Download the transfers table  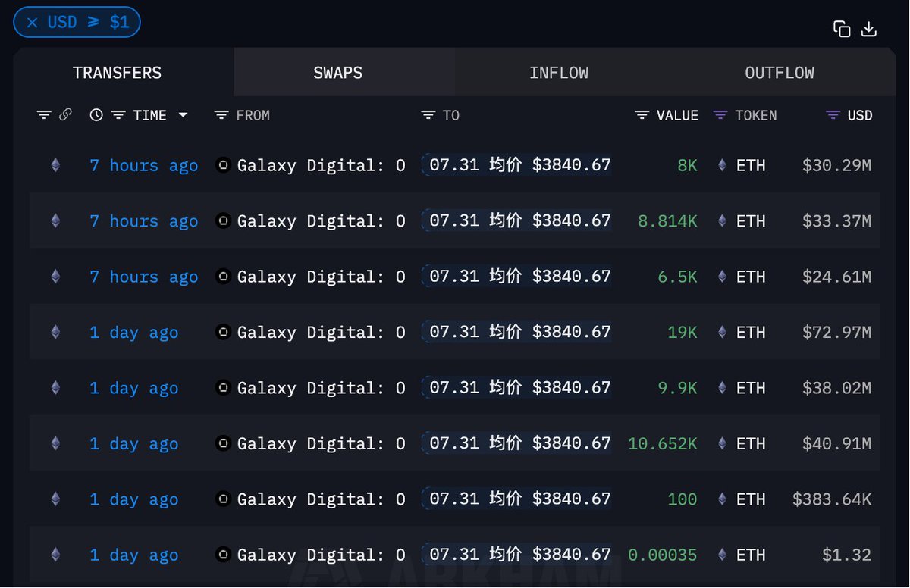869,29
